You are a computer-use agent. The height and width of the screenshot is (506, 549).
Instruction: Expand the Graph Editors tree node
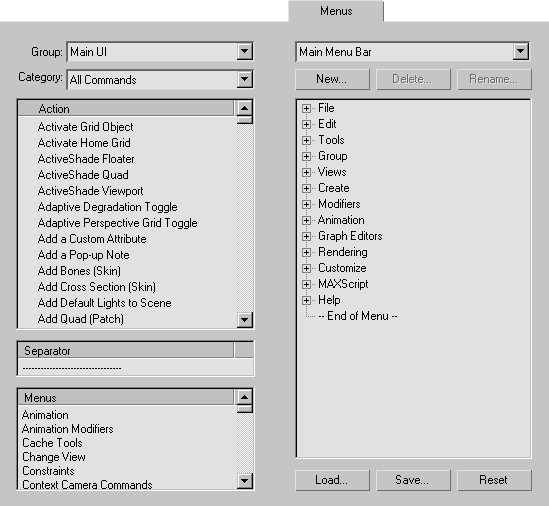(x=306, y=236)
